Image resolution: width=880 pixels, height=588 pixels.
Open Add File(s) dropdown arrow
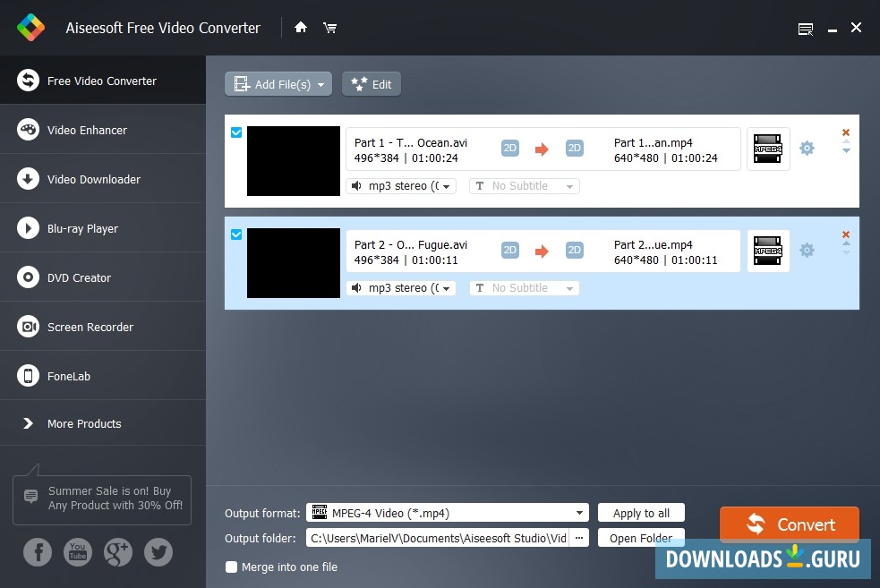pyautogui.click(x=321, y=85)
